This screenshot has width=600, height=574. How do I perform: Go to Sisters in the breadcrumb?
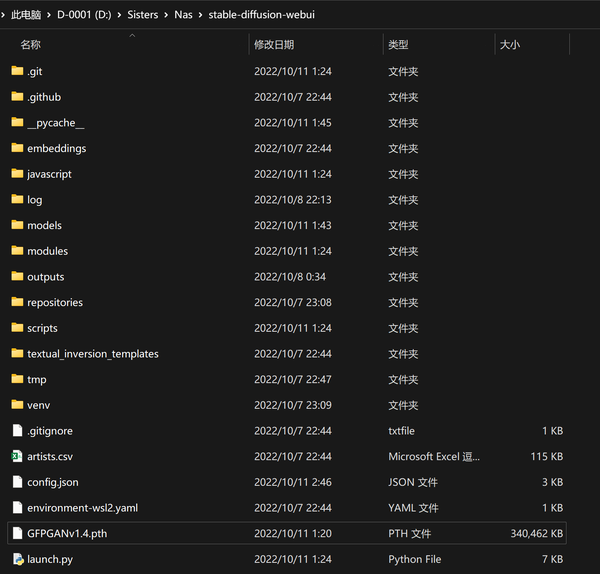coord(143,15)
